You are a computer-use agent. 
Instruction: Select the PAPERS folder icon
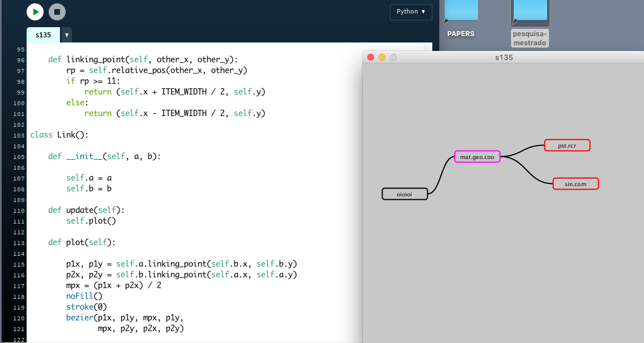[x=461, y=11]
